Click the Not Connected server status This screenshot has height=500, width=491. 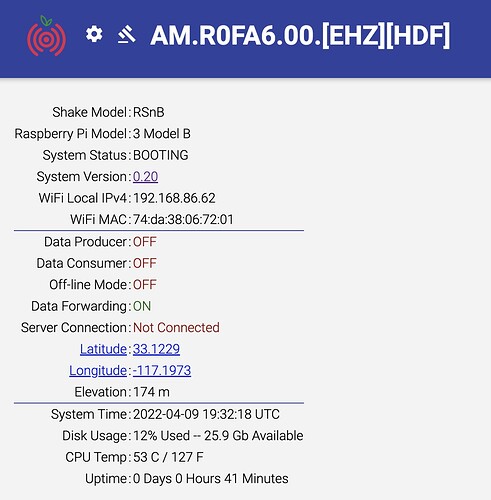(176, 328)
